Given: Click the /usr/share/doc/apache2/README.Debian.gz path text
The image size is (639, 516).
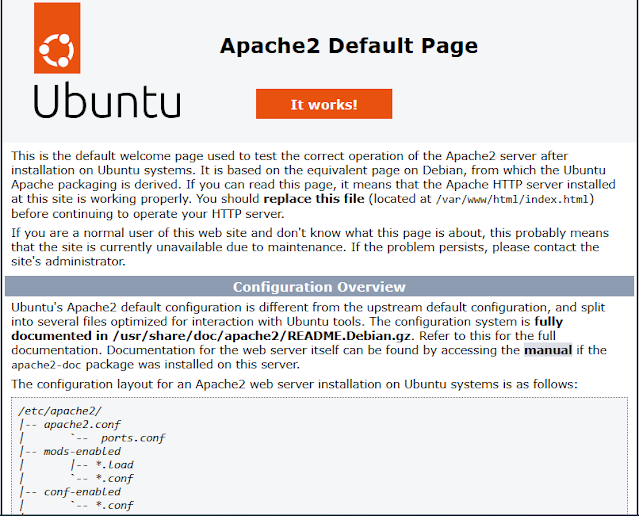Looking at the screenshot, I should click(x=263, y=336).
